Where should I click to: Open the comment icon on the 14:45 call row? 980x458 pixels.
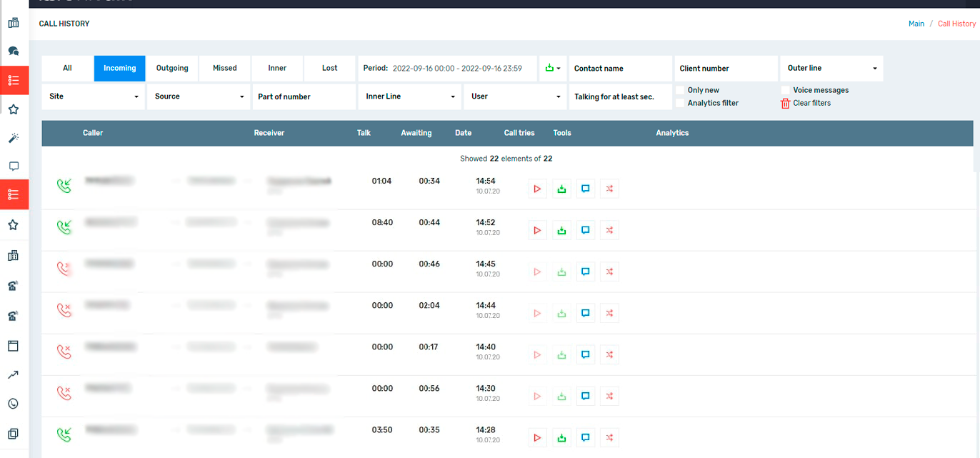586,271
